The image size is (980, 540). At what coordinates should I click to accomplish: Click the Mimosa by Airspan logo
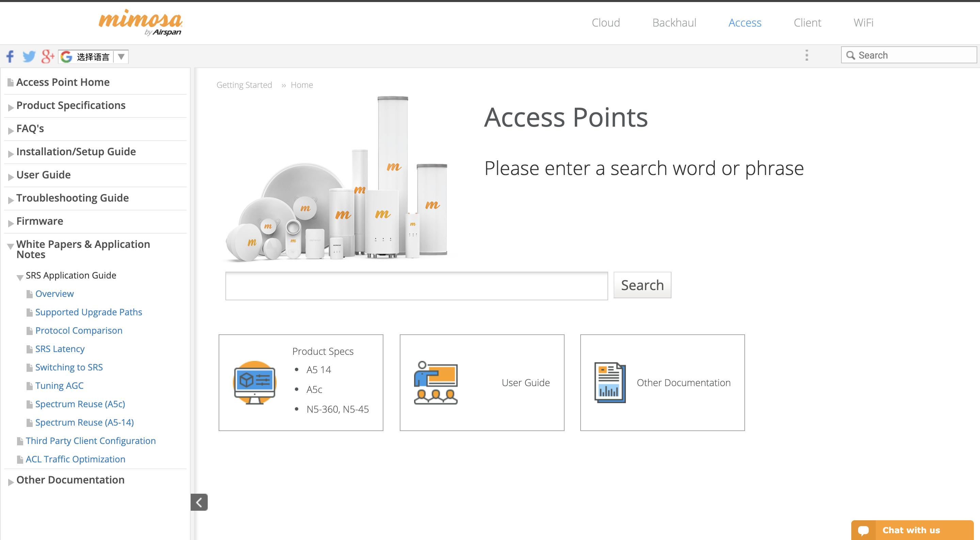[141, 23]
